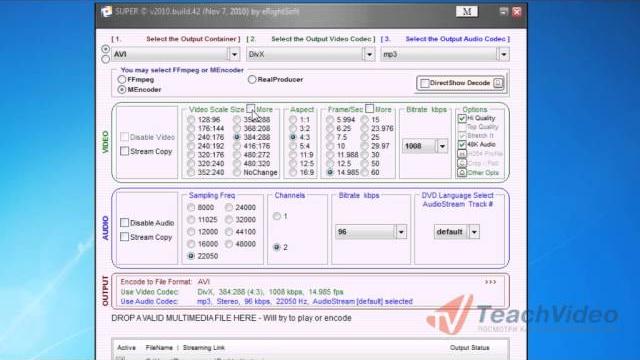Click the >>> arrows in Output panel
Image resolution: width=640 pixels, height=360 pixels.
click(x=490, y=282)
